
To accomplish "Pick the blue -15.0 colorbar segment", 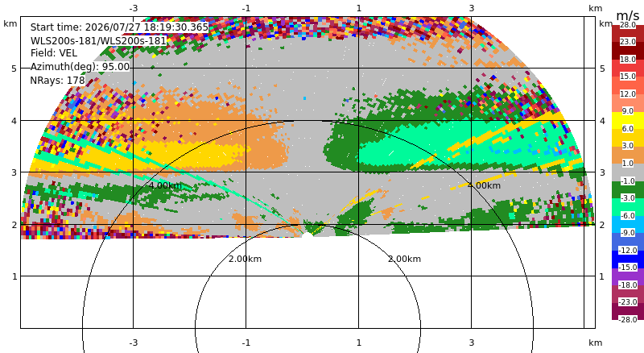I will 628,259.
